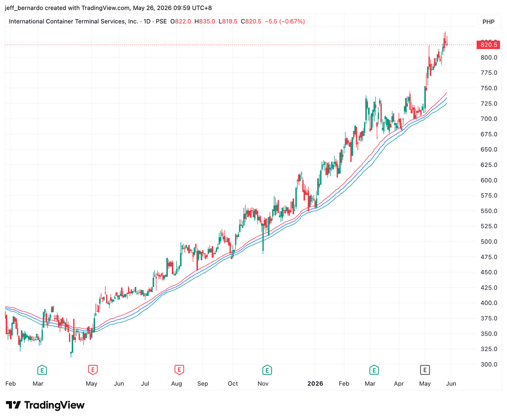
Task: Click the low value L818.5
Action: click(228, 21)
